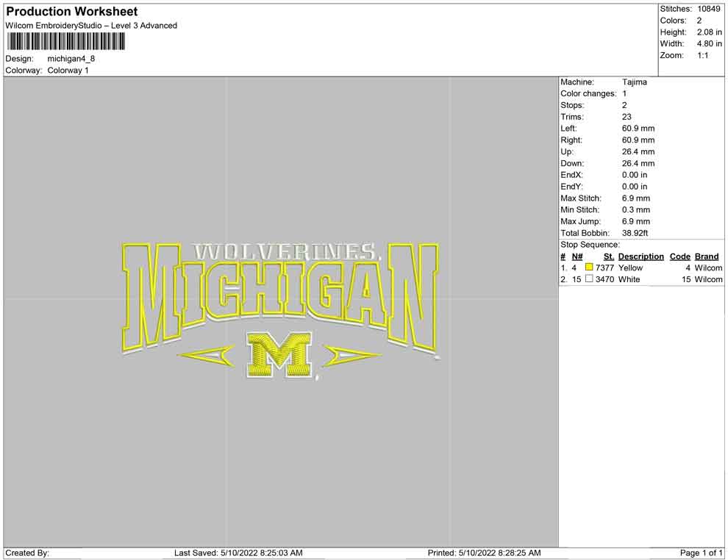Click the MICHIGAN yellow outlined lettering
Image resolution: width=728 pixels, height=560 pixels.
280,297
